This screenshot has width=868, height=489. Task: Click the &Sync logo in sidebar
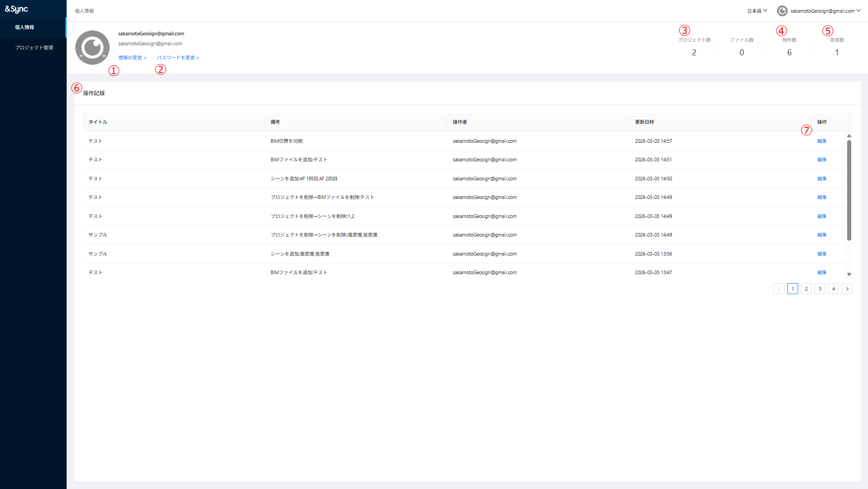click(x=16, y=9)
